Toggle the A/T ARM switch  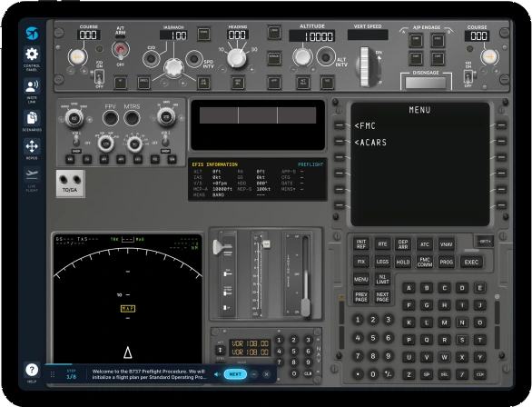point(121,50)
